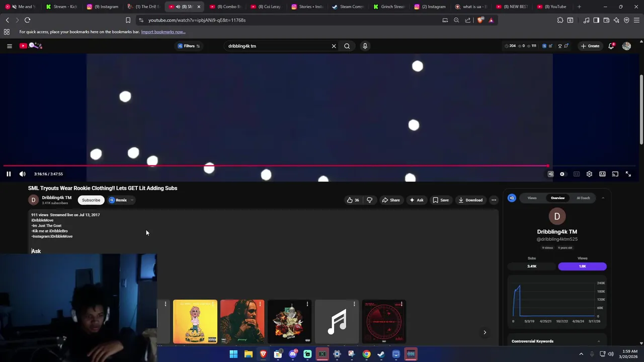Screen dimensions: 644x362
Task: Pause the video with the pause button
Action: click(x=9, y=174)
